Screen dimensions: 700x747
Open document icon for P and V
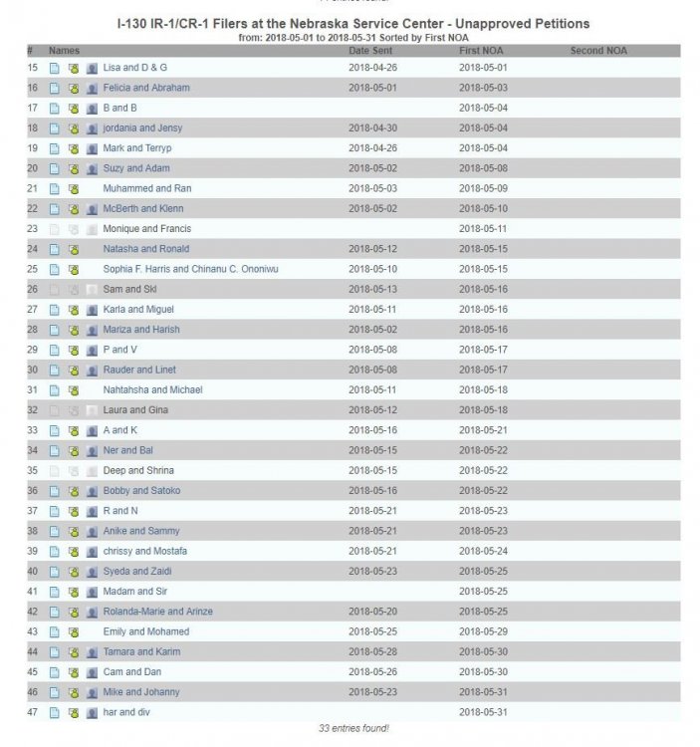tap(55, 351)
